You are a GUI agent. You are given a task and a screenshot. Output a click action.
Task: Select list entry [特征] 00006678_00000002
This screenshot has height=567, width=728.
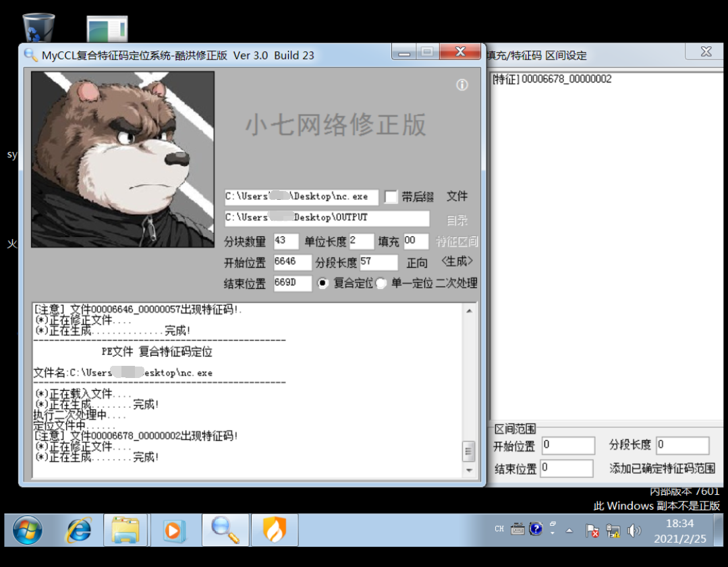pyautogui.click(x=552, y=79)
